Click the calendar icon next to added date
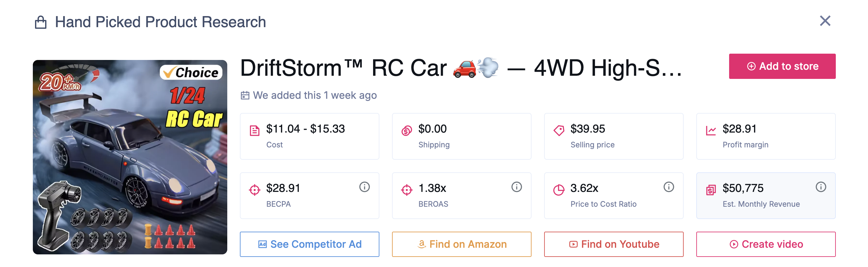The width and height of the screenshot is (868, 267). pos(246,95)
